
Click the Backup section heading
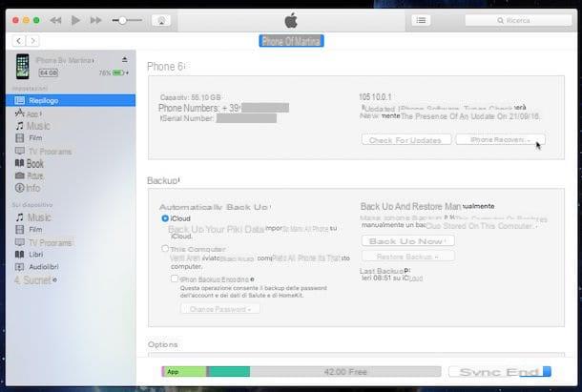click(162, 180)
